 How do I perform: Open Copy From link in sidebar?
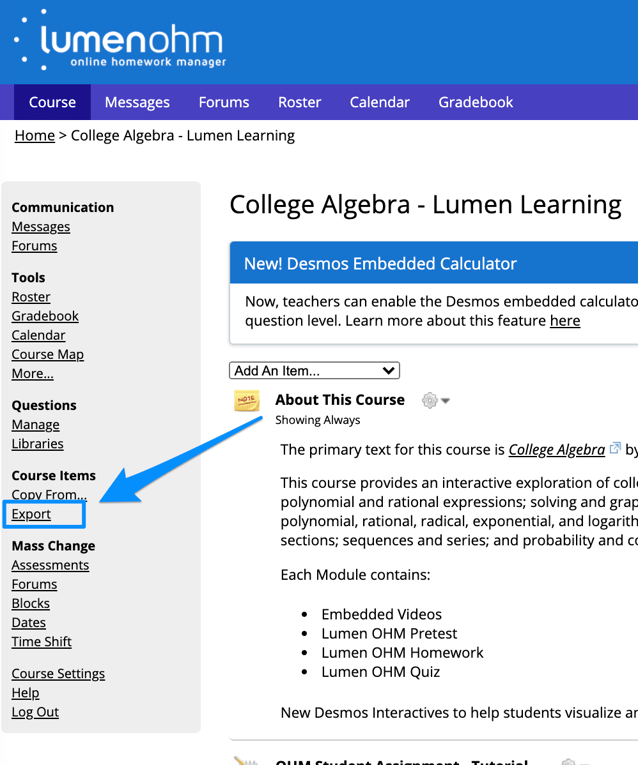[x=49, y=495]
